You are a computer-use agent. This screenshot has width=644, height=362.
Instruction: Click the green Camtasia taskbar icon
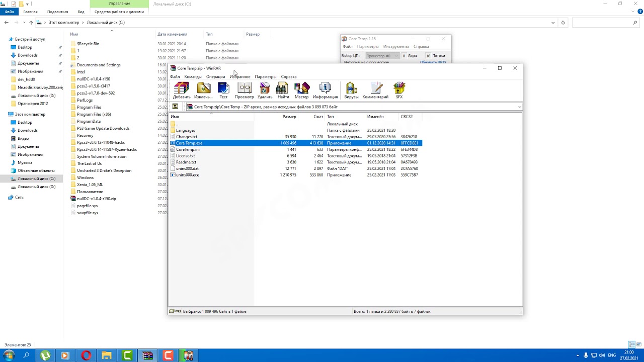(127, 355)
